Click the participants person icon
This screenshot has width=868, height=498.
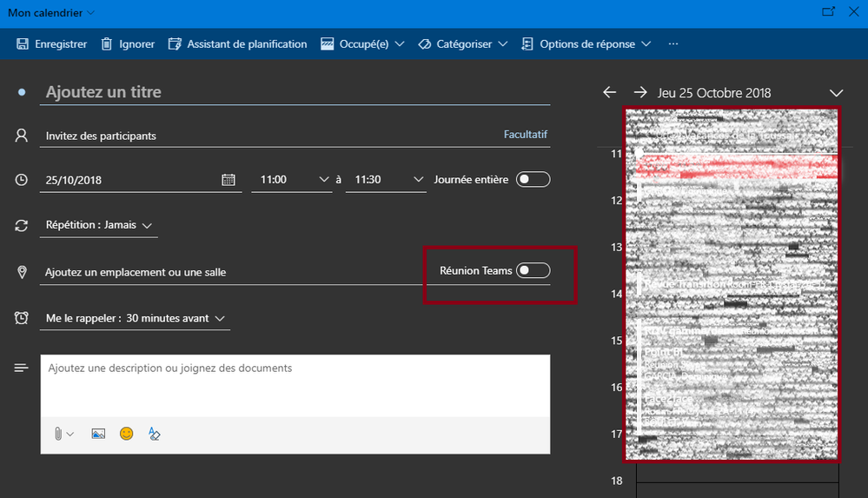pyautogui.click(x=22, y=136)
